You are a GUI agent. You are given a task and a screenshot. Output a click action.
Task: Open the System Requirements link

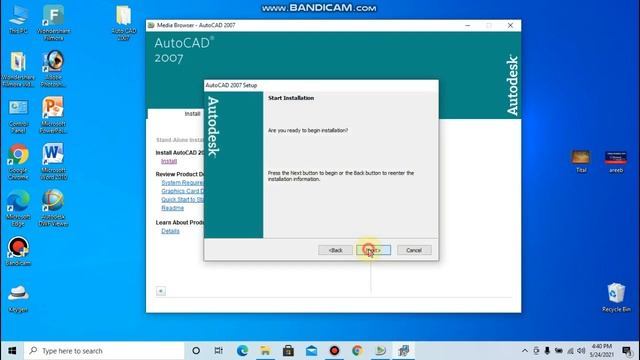[x=182, y=182]
